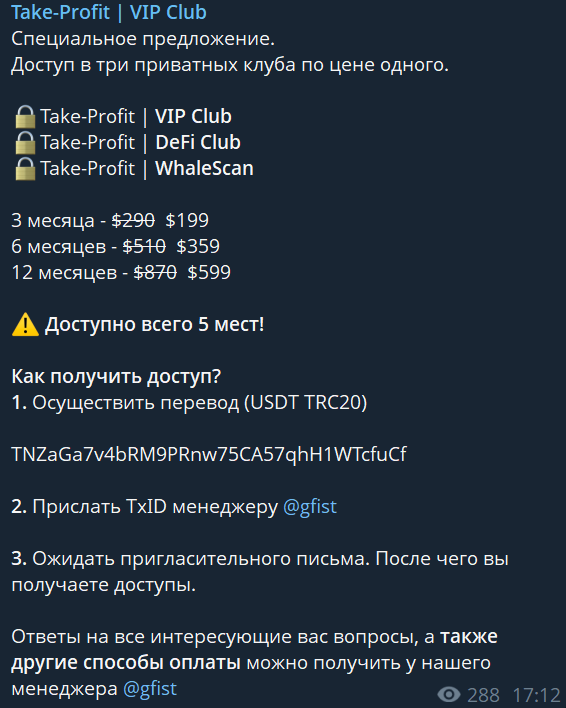
Task: Click the crossed-out $510 price
Action: [144, 246]
